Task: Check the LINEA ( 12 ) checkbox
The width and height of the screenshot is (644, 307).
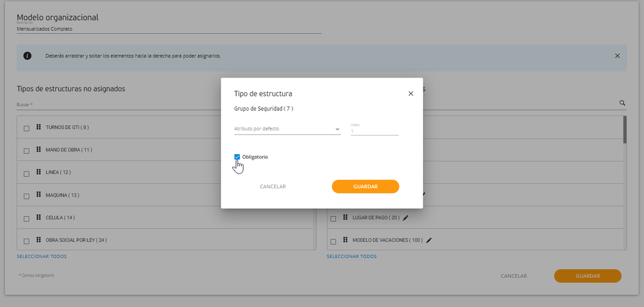Action: pos(26,174)
